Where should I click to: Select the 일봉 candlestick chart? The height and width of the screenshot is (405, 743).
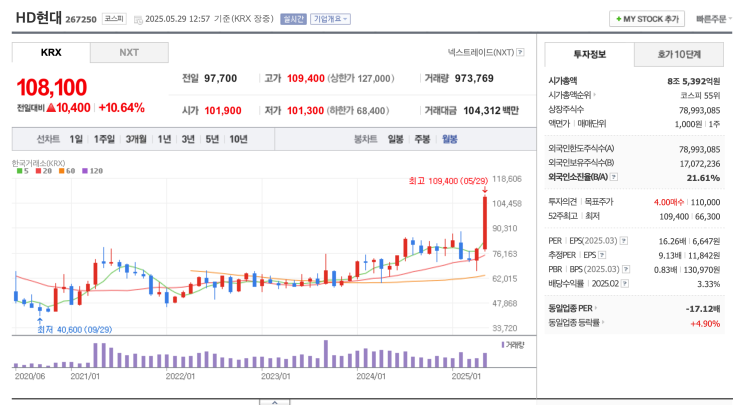pos(395,139)
